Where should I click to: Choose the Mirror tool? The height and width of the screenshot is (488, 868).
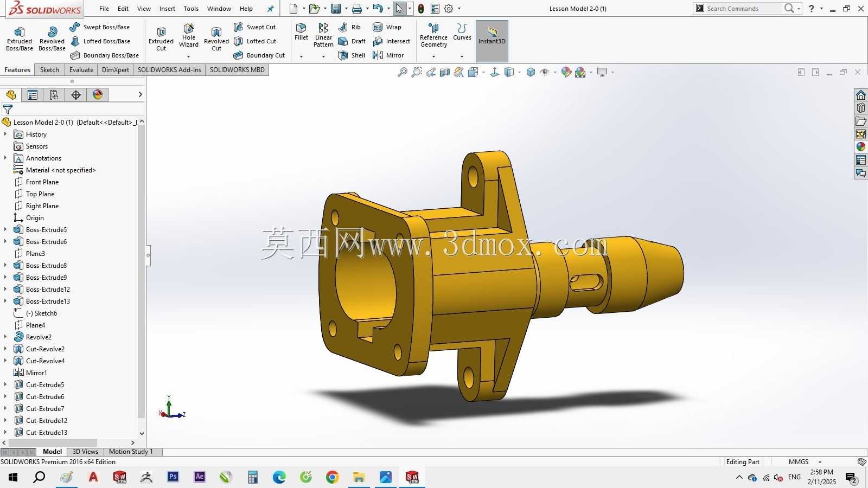pos(388,55)
